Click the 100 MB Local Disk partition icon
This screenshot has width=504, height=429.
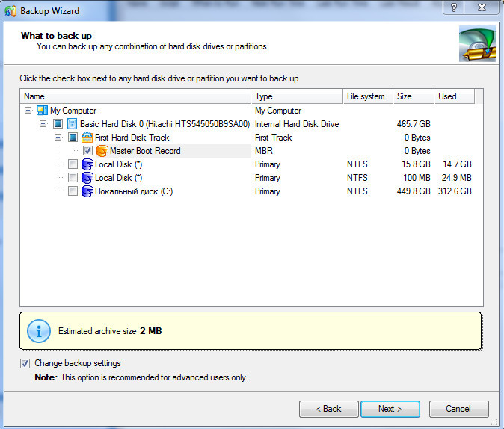pyautogui.click(x=87, y=178)
